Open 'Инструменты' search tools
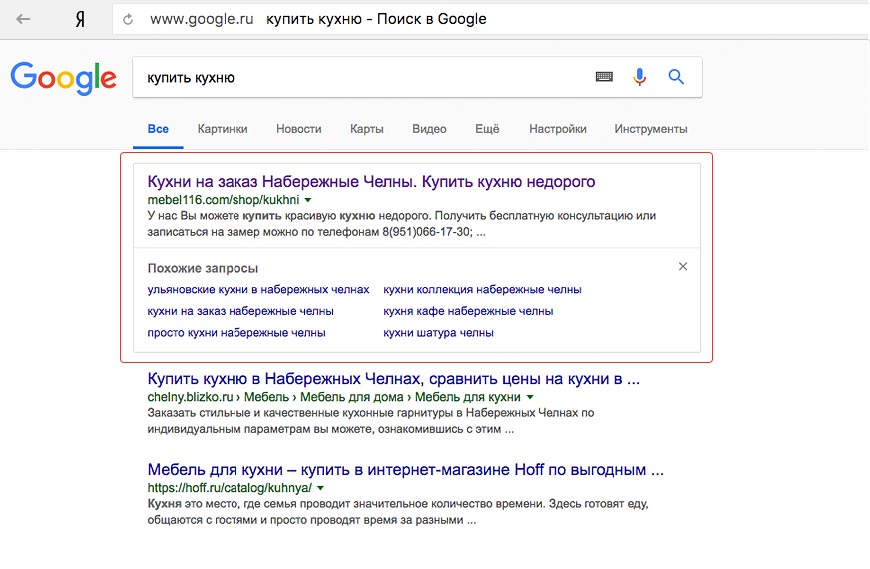Viewport: 870px width, 569px height. [651, 129]
